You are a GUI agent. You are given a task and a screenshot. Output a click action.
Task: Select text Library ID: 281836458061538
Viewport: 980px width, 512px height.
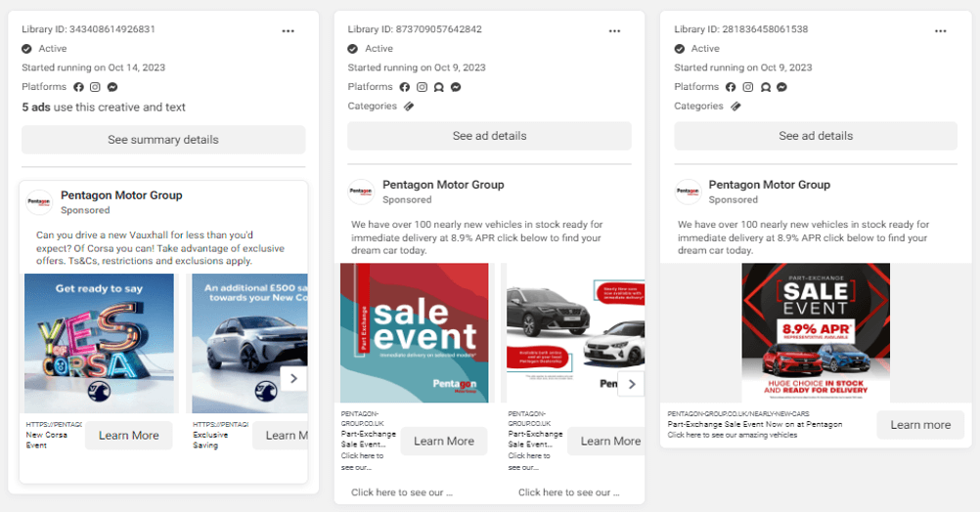(x=740, y=29)
